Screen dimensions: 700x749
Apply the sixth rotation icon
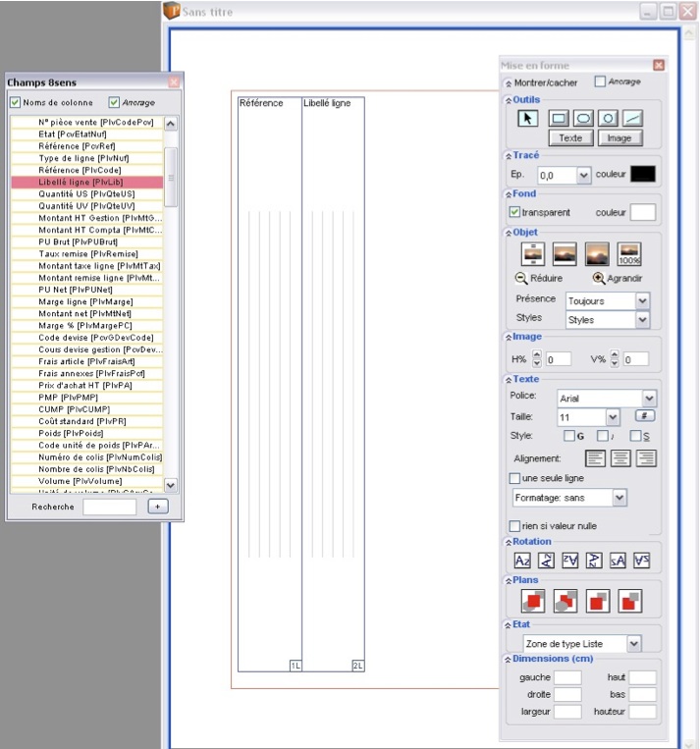(642, 561)
